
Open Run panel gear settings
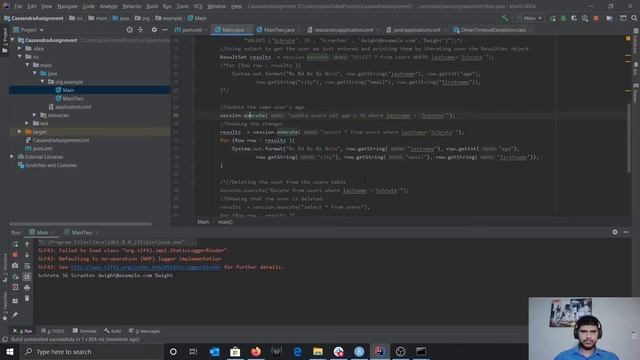pyautogui.click(x=615, y=232)
